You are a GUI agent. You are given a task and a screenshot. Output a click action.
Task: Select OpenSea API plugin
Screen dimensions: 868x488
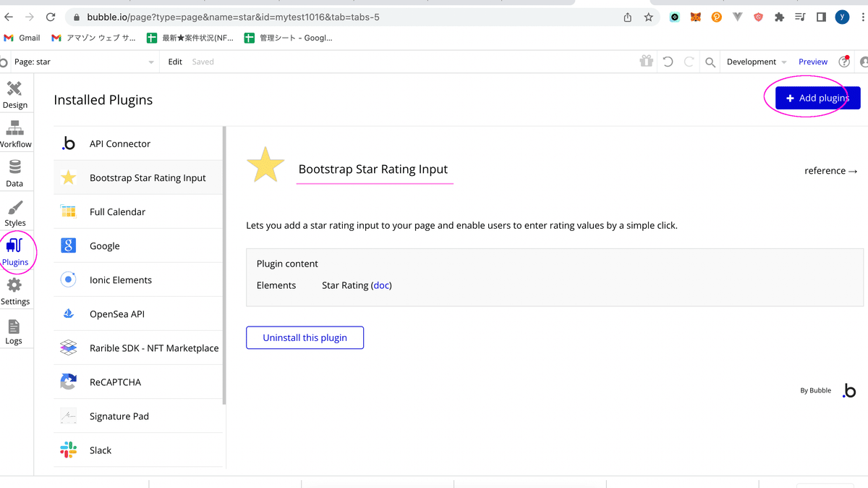click(x=138, y=314)
